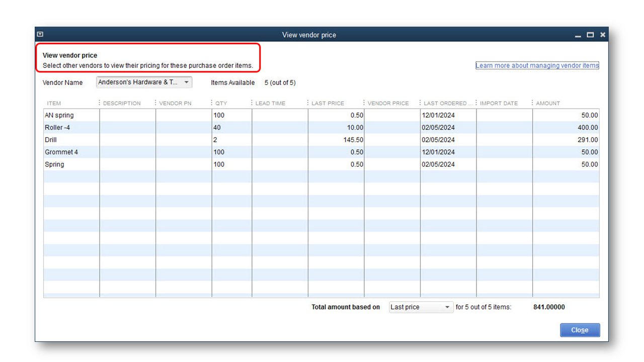This screenshot has height=362, width=644.
Task: Click the VENDOR PRICE column header
Action: (x=388, y=104)
